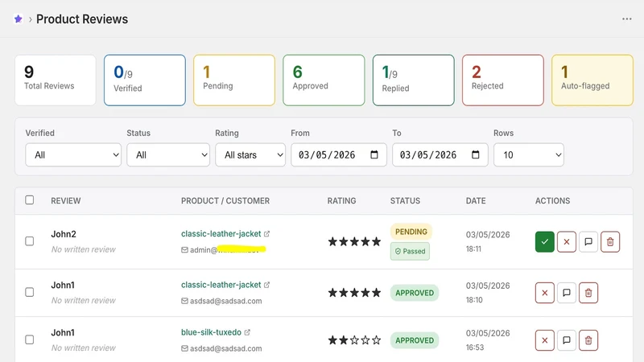Reject the John1 classic-leather-jacket review

click(545, 293)
